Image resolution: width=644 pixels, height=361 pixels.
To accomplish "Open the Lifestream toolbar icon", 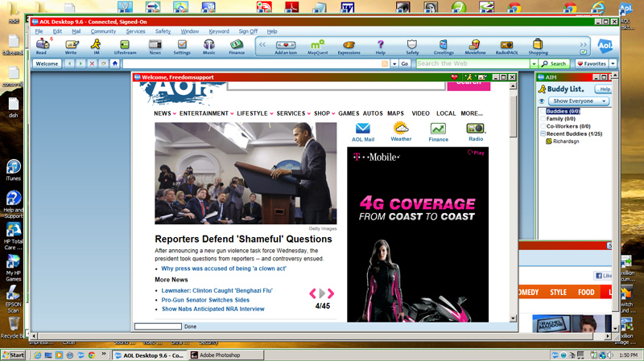I will pos(125,47).
